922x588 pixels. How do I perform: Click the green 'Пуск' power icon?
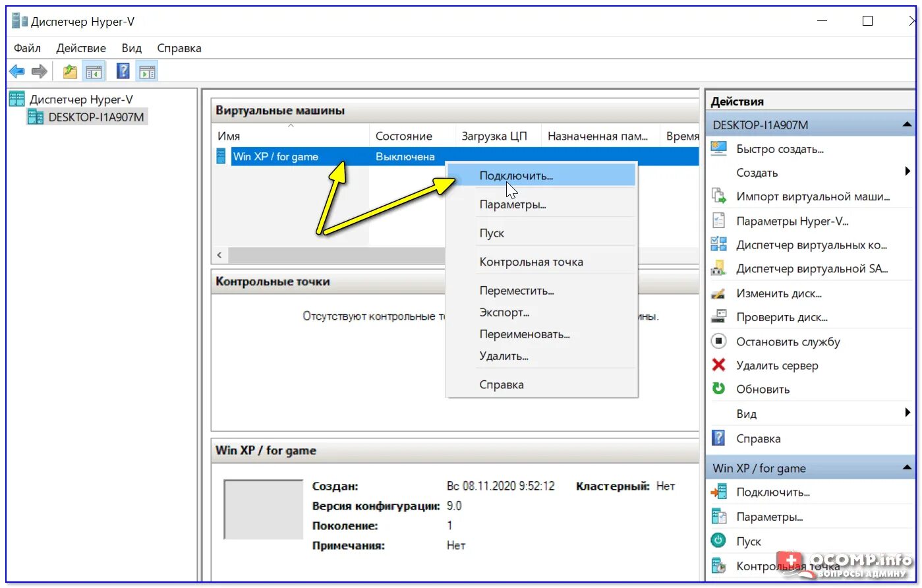click(718, 541)
